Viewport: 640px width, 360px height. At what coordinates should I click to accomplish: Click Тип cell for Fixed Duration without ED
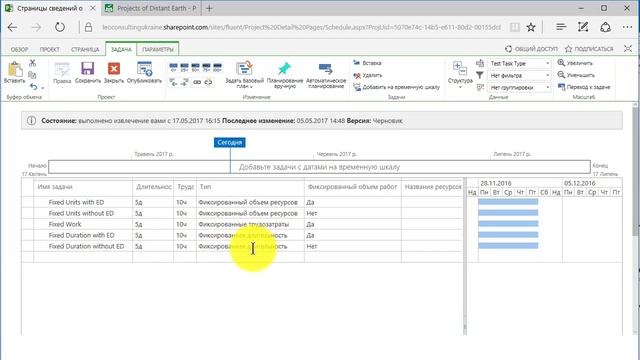click(250, 246)
